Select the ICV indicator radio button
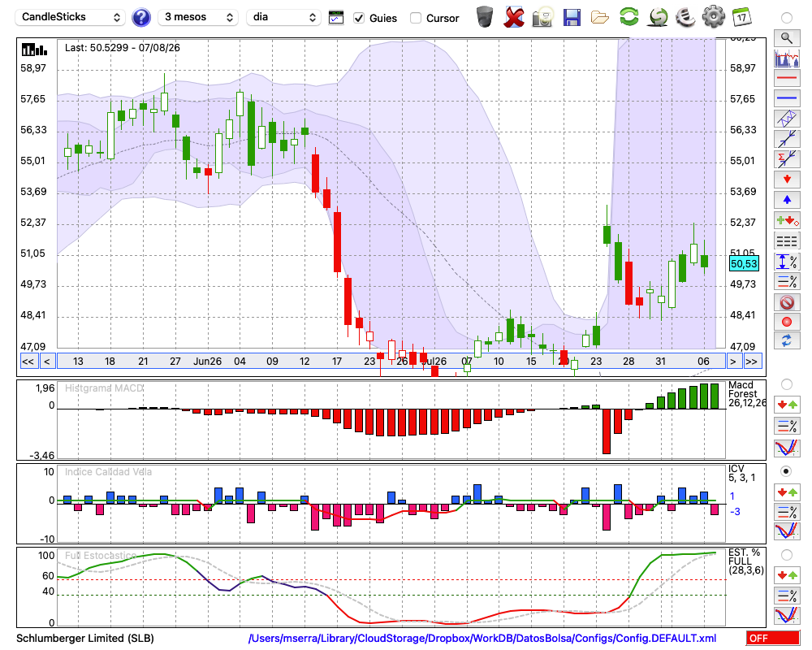 (786, 471)
